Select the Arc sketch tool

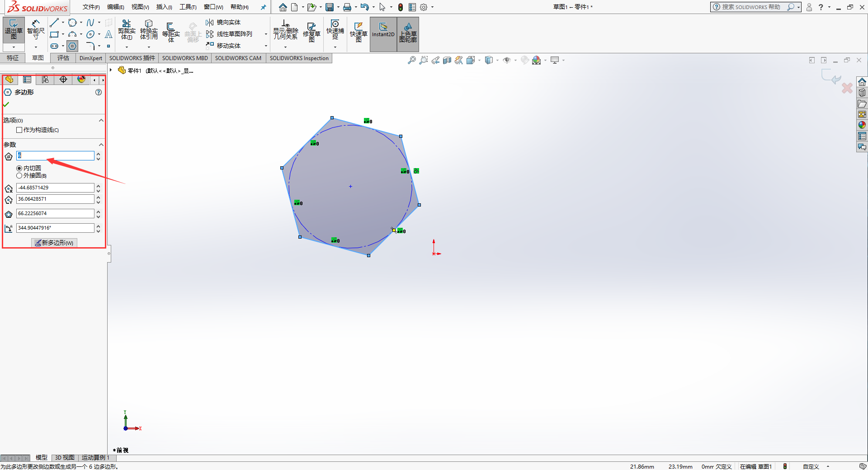coord(72,34)
